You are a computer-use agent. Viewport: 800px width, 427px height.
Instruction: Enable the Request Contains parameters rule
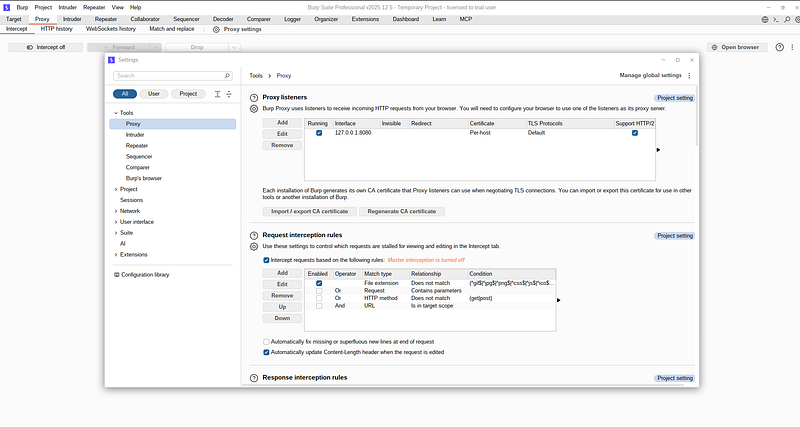click(319, 291)
